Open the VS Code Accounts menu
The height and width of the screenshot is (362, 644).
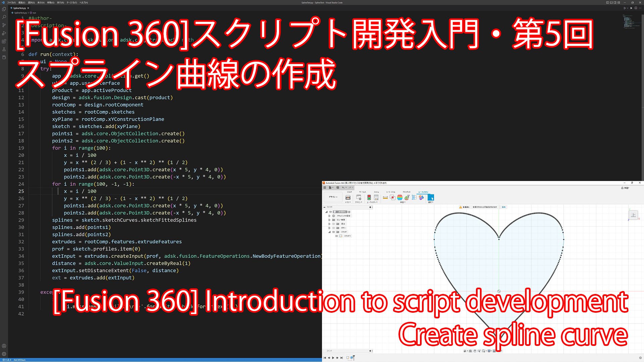coord(4,346)
